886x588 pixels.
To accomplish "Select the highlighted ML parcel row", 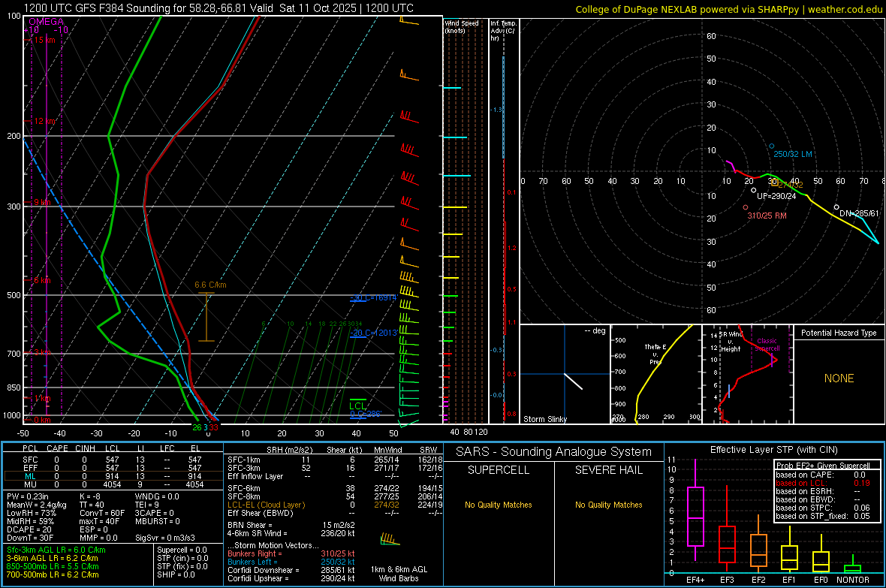I will pyautogui.click(x=113, y=476).
